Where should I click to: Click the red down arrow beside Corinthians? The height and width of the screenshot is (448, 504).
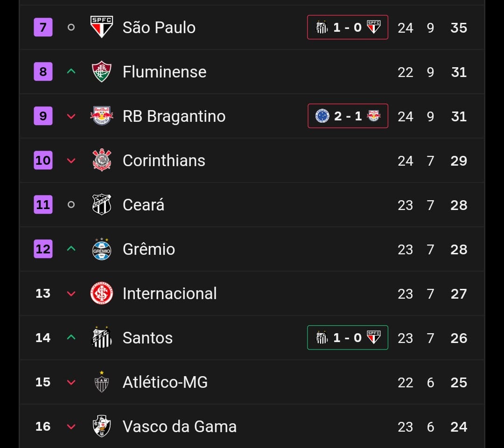(x=71, y=161)
